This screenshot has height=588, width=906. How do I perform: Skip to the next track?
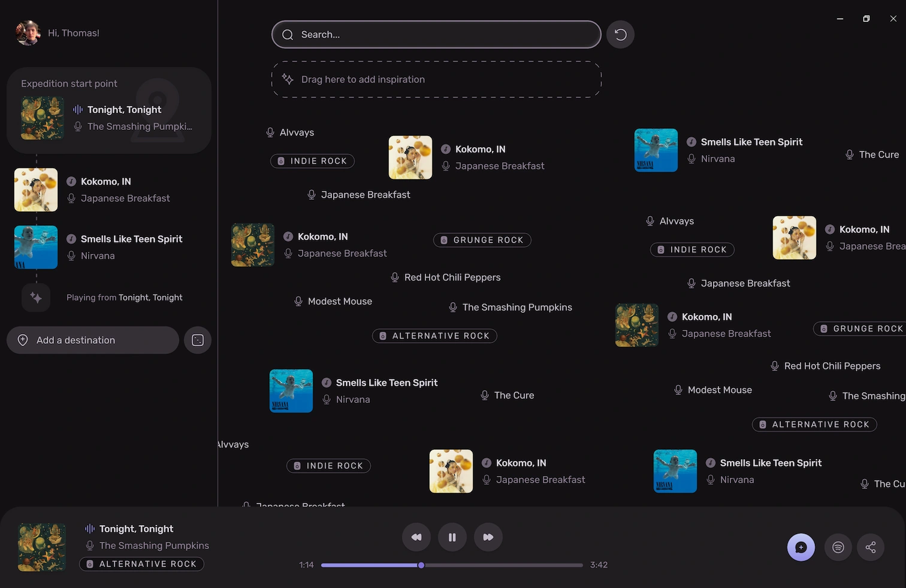488,537
